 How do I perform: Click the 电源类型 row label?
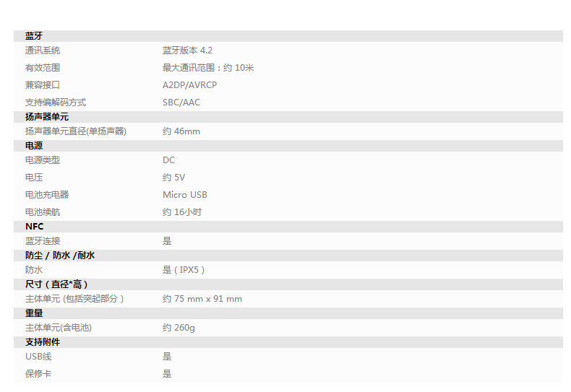click(x=43, y=160)
